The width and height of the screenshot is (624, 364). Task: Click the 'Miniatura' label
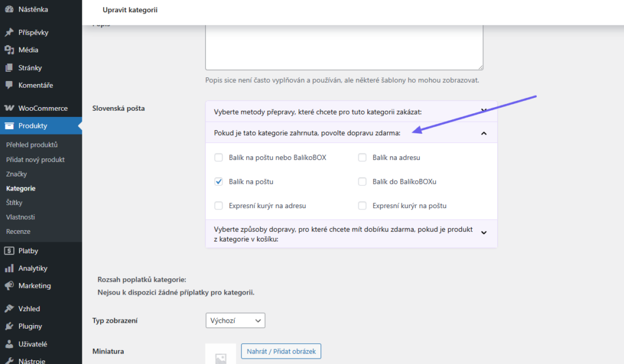[108, 351]
